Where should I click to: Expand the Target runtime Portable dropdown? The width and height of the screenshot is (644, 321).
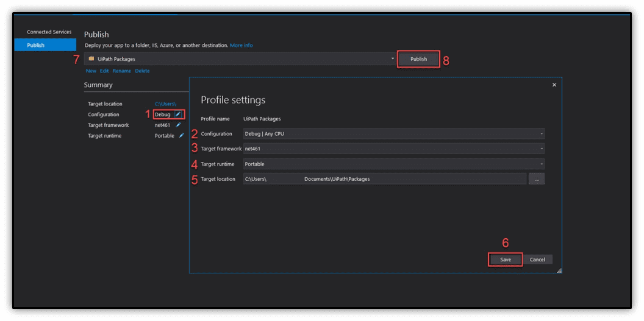point(542,164)
